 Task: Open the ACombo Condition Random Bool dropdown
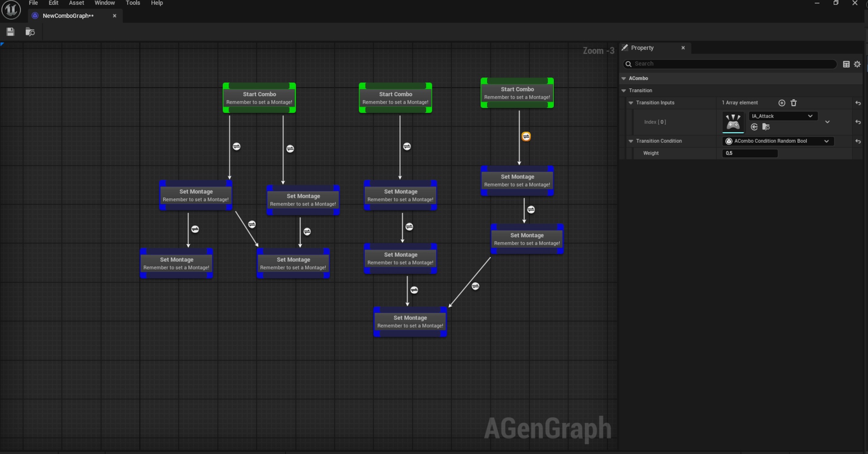(778, 141)
